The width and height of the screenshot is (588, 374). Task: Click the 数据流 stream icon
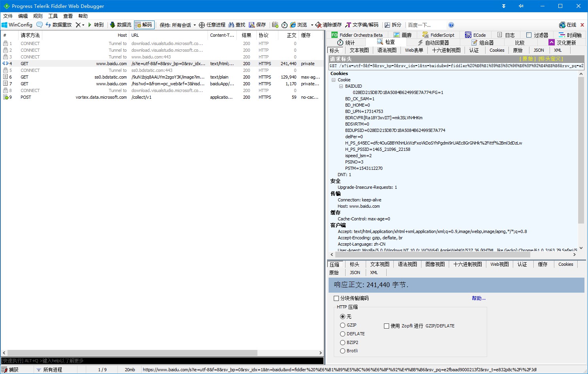click(x=112, y=25)
